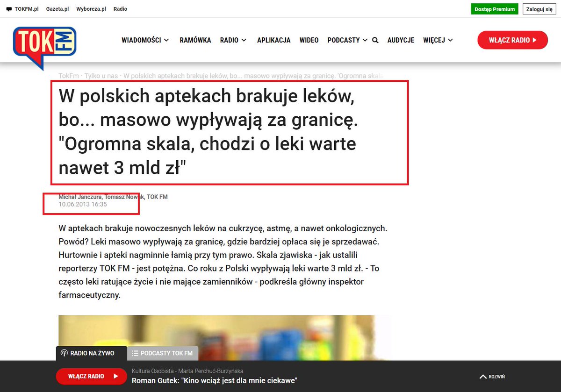This screenshot has width=561, height=392.
Task: Open the Aplikacja menu item
Action: [274, 40]
